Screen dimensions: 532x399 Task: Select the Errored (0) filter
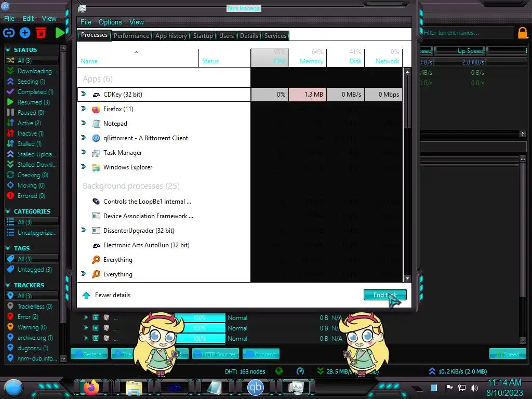pyautogui.click(x=32, y=195)
